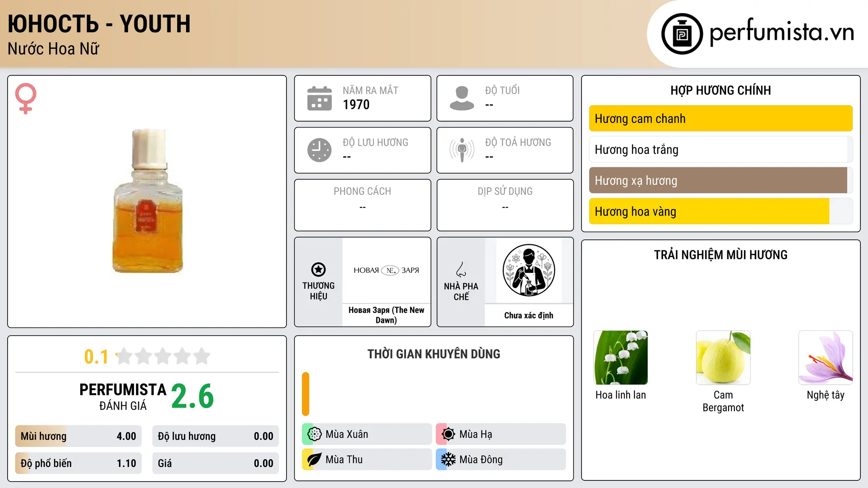Click the perfumista.vn perfume bottle logo icon
This screenshot has height=488, width=868.
[x=682, y=33]
